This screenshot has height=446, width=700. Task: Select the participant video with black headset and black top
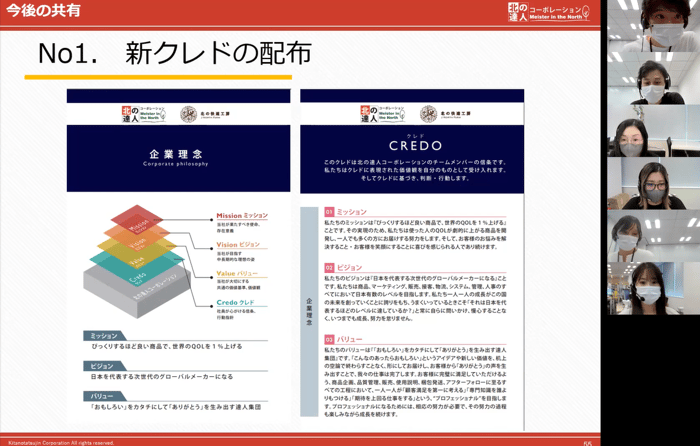click(x=654, y=78)
